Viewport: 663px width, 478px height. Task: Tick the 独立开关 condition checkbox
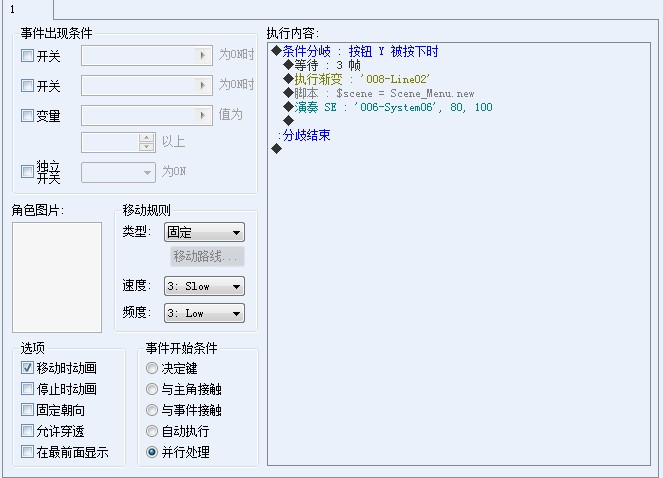pyautogui.click(x=27, y=172)
